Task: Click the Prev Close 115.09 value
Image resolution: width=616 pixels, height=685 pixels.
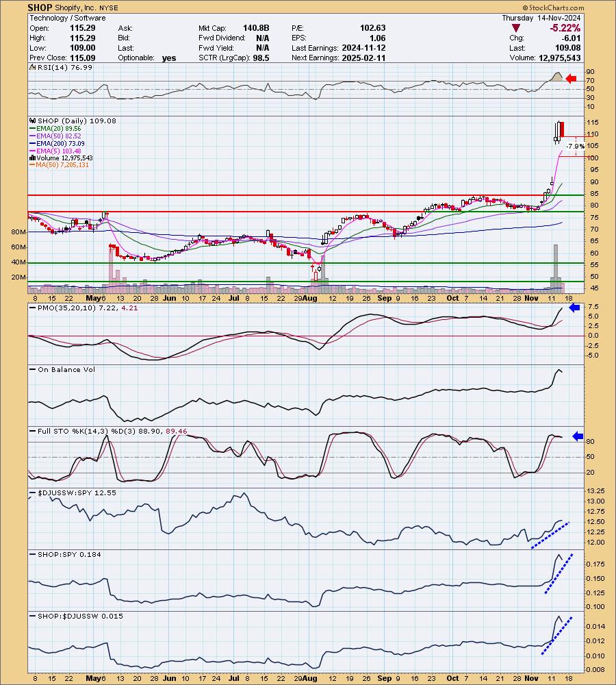Action: point(83,58)
